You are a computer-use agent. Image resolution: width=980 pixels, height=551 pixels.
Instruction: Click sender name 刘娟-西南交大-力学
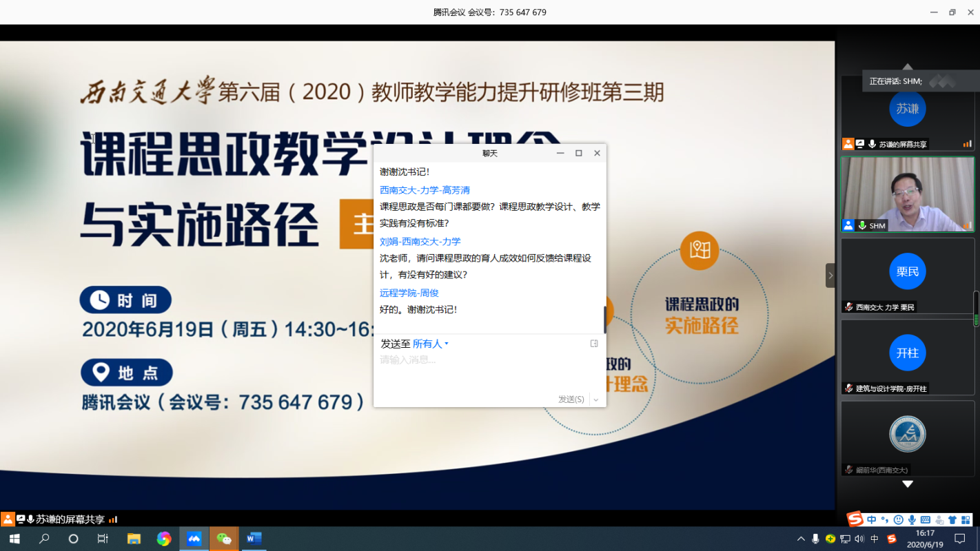[x=420, y=242]
